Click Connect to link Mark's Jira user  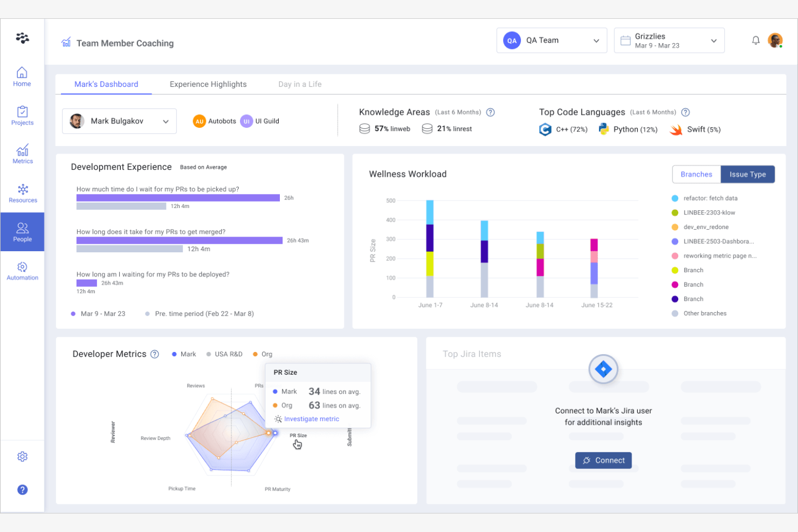tap(603, 460)
